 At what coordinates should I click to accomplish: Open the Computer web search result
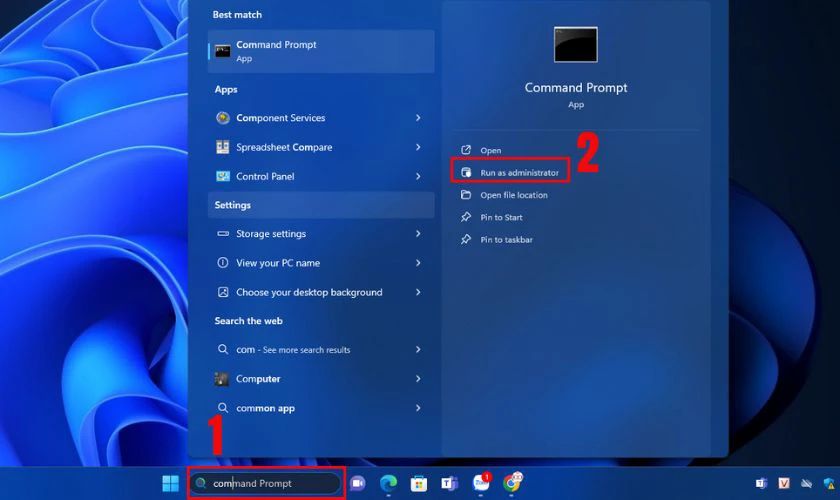tap(321, 379)
